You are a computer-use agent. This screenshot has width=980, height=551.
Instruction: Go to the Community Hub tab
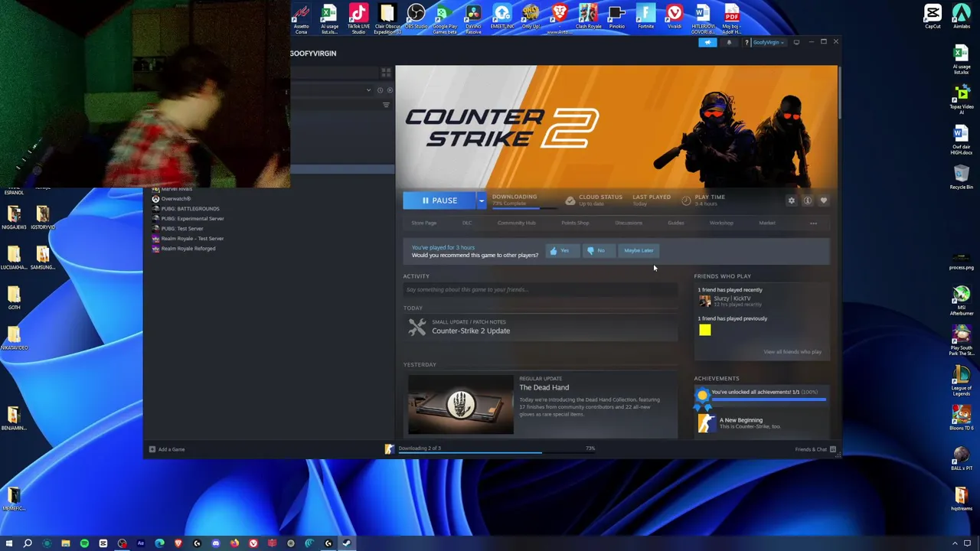[x=516, y=223]
